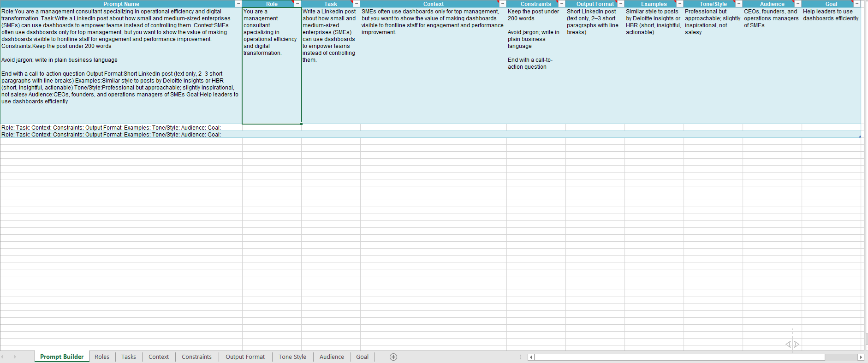Click the 'Output Format' header cell label
The image size is (868, 363).
[595, 4]
